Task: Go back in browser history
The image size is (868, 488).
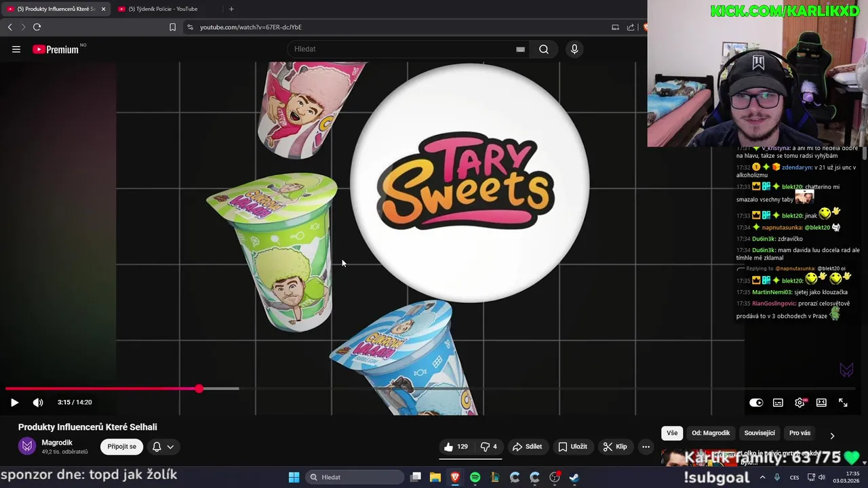Action: (9, 27)
